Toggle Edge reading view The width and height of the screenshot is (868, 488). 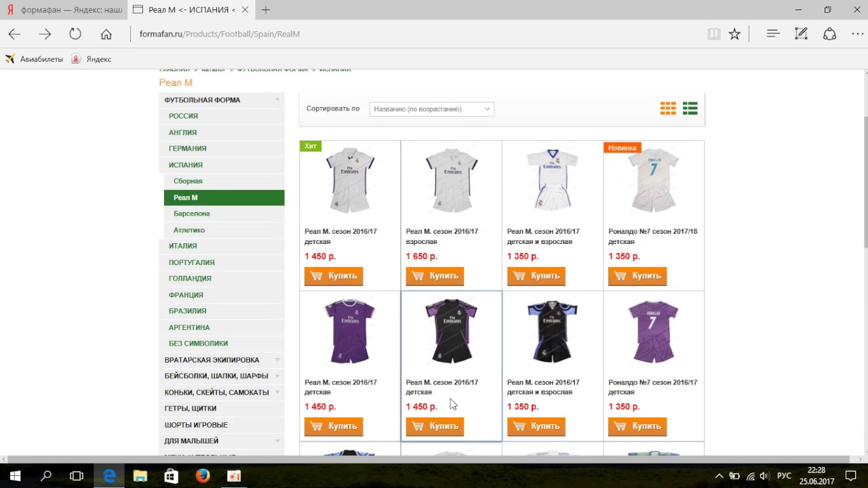[713, 34]
